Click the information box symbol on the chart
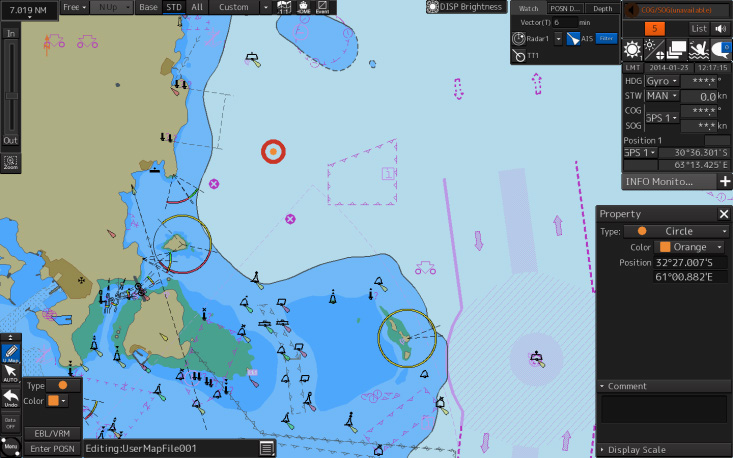The height and width of the screenshot is (458, 733). point(388,174)
